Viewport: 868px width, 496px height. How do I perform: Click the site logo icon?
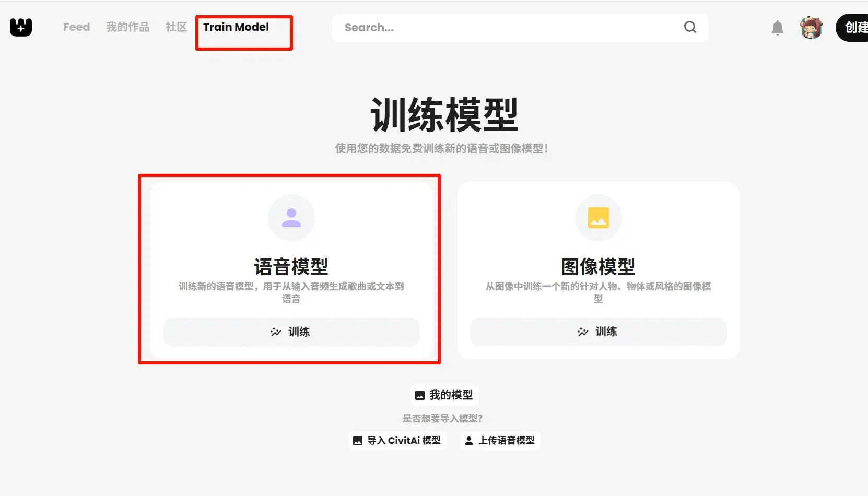[x=21, y=27]
